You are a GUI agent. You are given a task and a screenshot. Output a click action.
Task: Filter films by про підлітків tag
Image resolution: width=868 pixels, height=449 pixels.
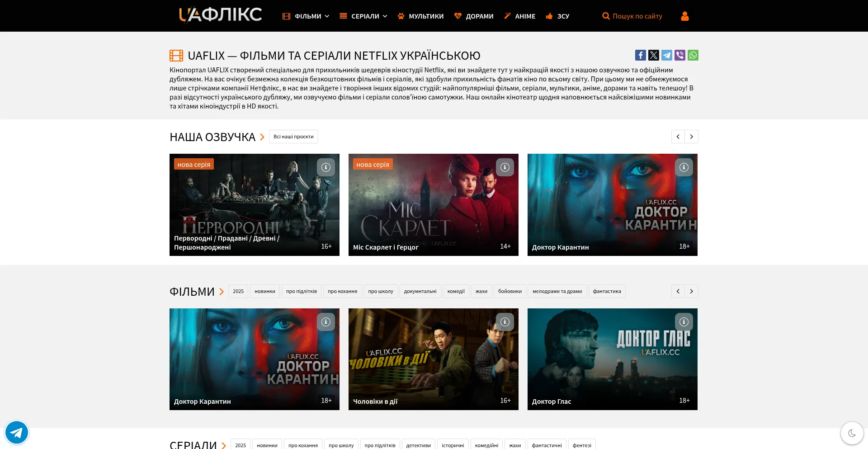coord(302,291)
